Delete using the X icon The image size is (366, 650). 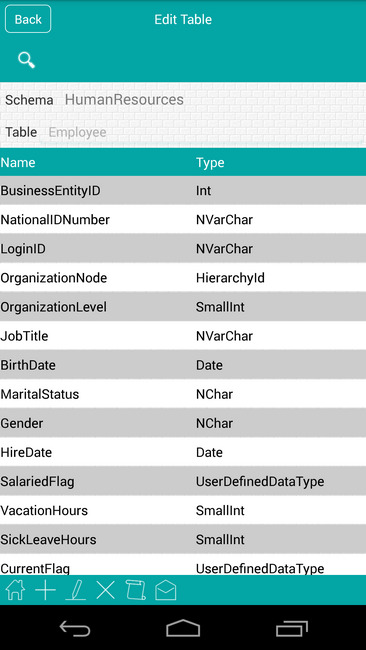coord(106,589)
